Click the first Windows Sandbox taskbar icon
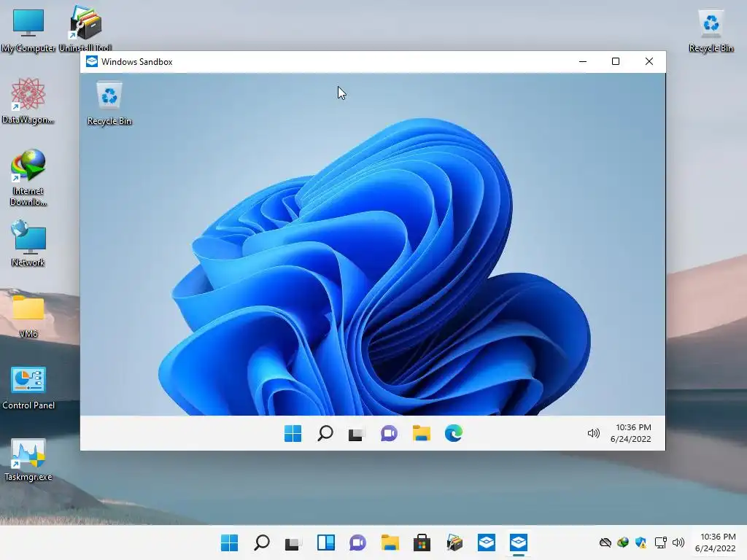This screenshot has height=560, width=747. (x=487, y=542)
